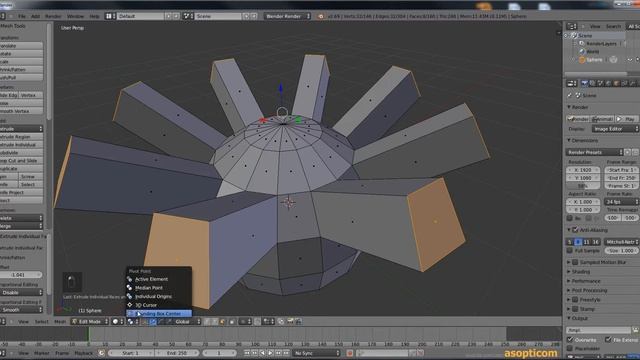This screenshot has width=640, height=360.
Task: Click Play rendered animation button
Action: tap(627, 119)
